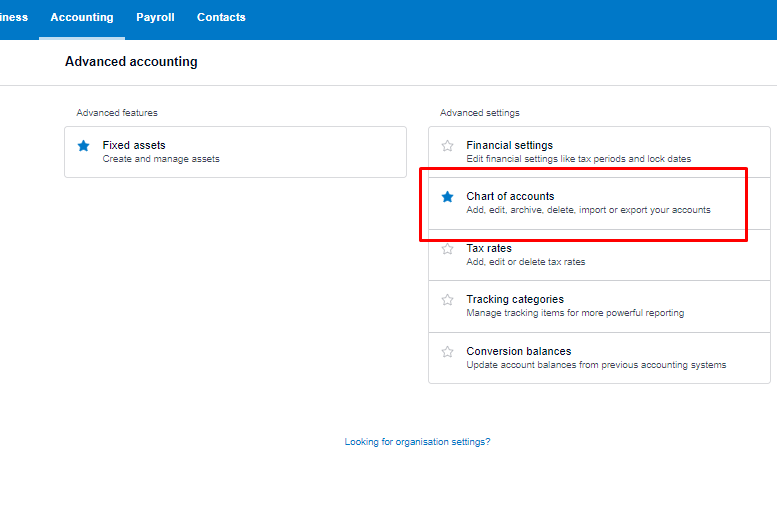Open the Payroll menu

pos(155,17)
